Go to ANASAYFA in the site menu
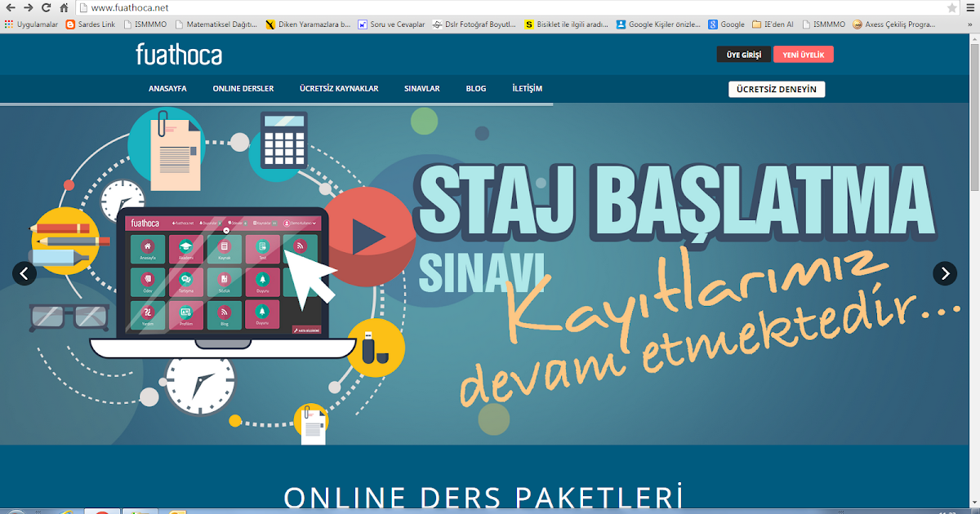This screenshot has width=980, height=514. pyautogui.click(x=167, y=89)
